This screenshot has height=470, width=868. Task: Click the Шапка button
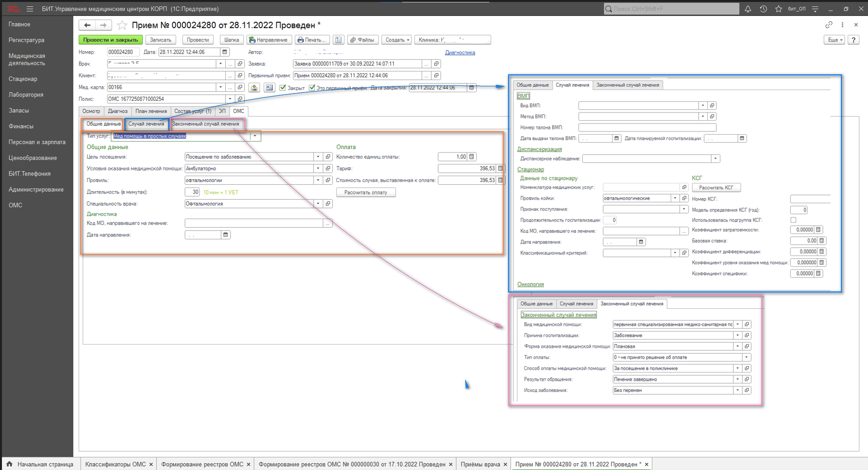(232, 40)
